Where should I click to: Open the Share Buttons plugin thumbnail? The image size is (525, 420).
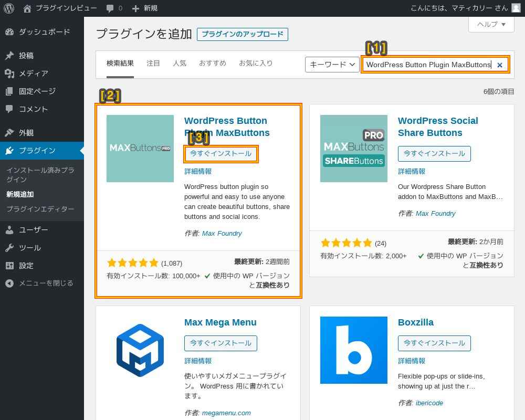click(353, 149)
